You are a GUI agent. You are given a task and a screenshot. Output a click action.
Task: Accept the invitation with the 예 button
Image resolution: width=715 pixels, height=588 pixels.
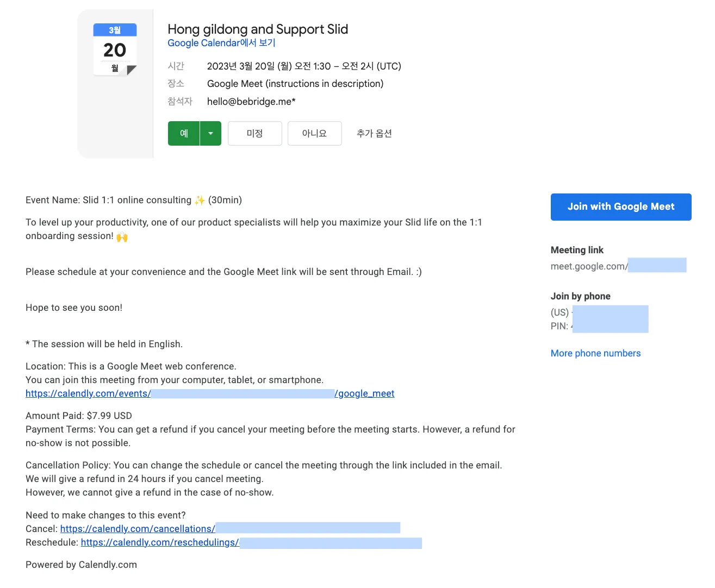(x=184, y=134)
